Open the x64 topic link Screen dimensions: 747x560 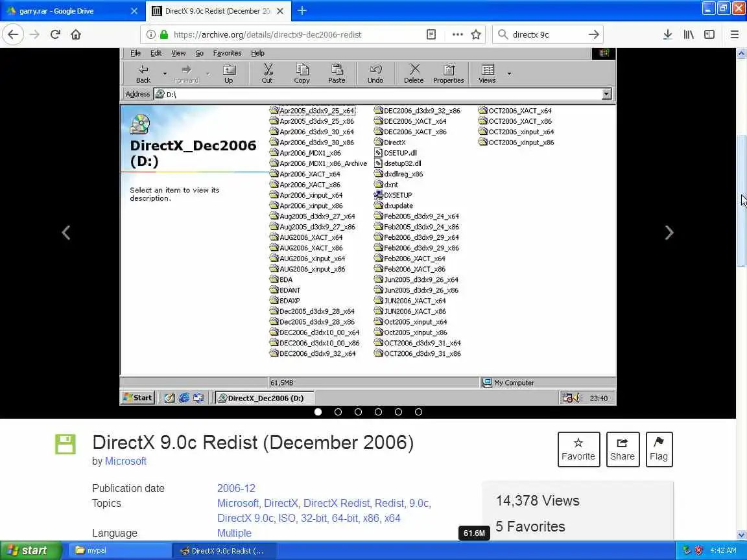click(392, 518)
